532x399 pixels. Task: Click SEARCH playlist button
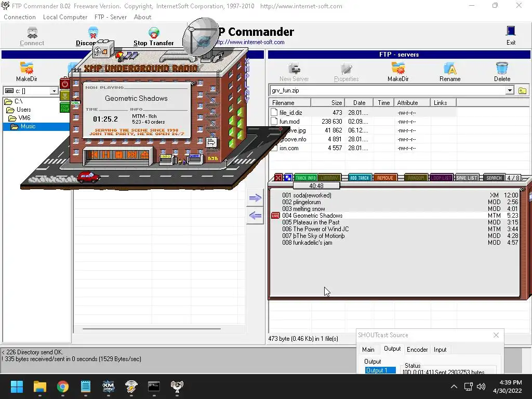click(494, 178)
